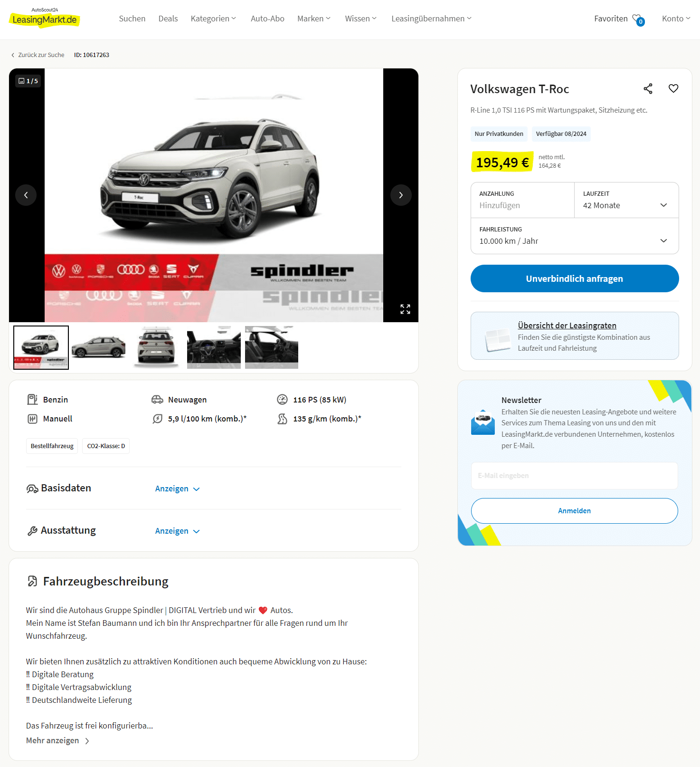Expand Basisdaten with Anzeigen
Image resolution: width=700 pixels, height=767 pixels.
(177, 489)
